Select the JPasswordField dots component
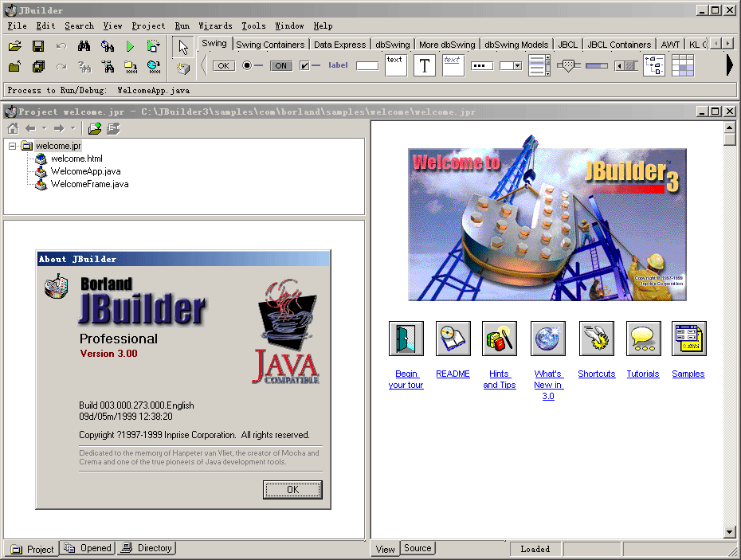 (x=482, y=65)
